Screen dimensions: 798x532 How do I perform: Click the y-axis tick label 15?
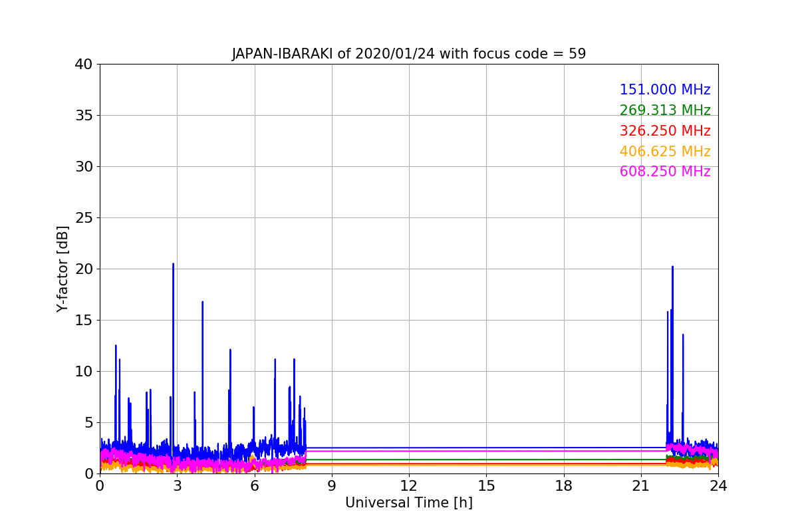click(x=83, y=321)
